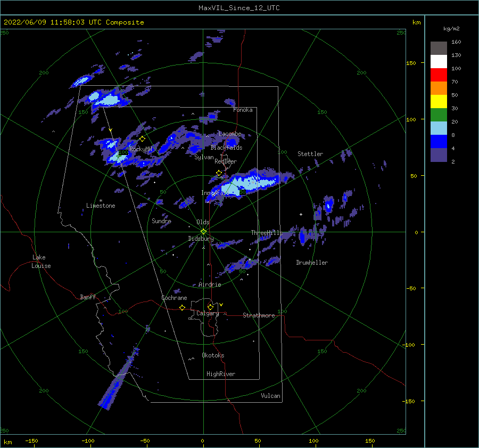Screen dimensions: 479x448
Task: Click the yellow diamond marker south of RedDeer
Action: tap(219, 173)
